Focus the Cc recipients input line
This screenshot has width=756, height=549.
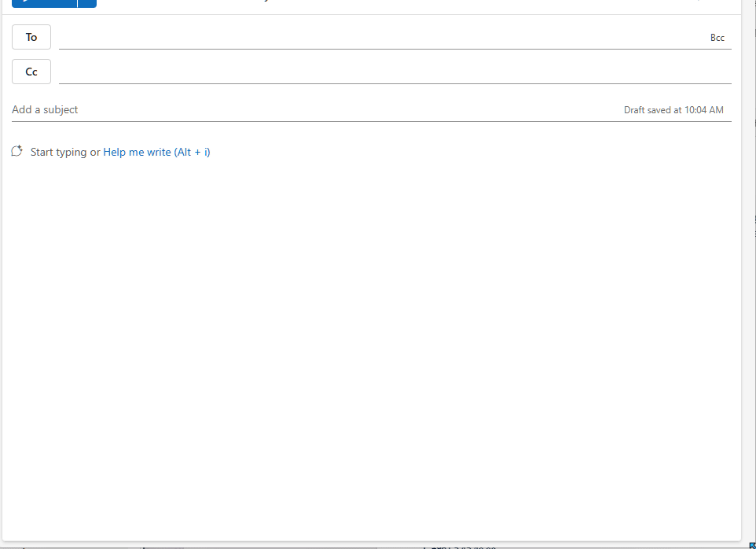tap(395, 72)
